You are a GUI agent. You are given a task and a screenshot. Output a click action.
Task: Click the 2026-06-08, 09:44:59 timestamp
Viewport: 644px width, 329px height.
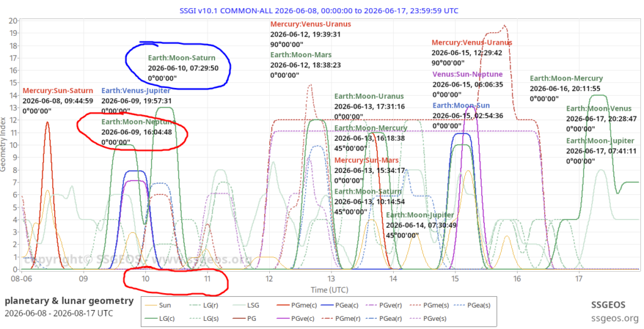click(58, 101)
